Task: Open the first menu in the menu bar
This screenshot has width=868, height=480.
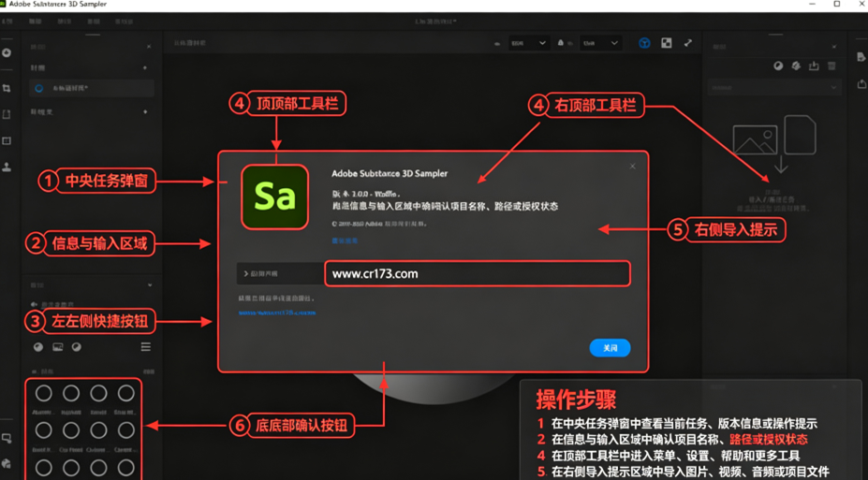Action: click(7, 22)
